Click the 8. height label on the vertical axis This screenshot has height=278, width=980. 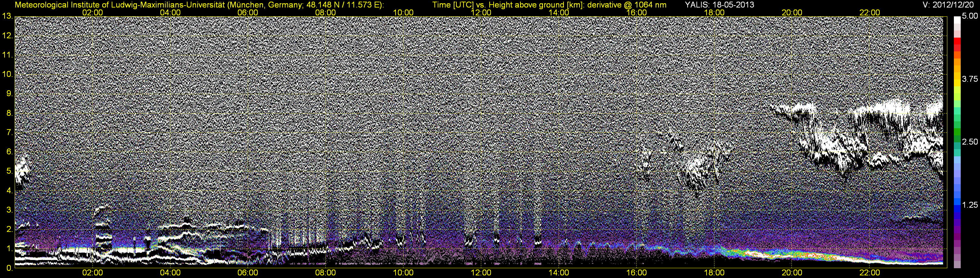tap(9, 113)
